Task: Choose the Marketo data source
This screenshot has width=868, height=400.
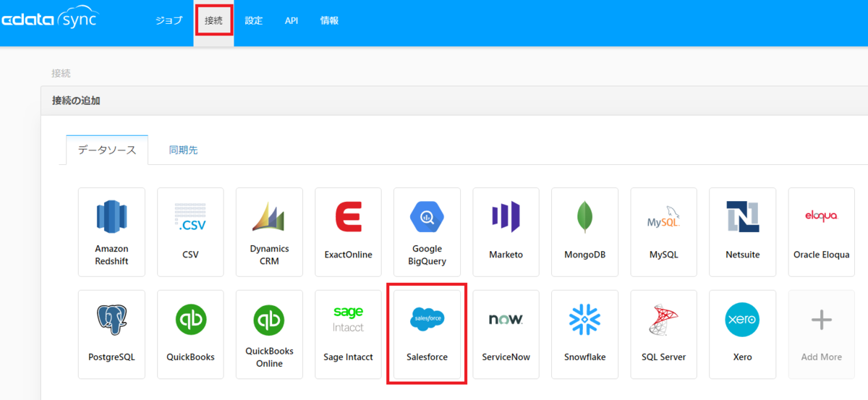Action: (x=506, y=232)
